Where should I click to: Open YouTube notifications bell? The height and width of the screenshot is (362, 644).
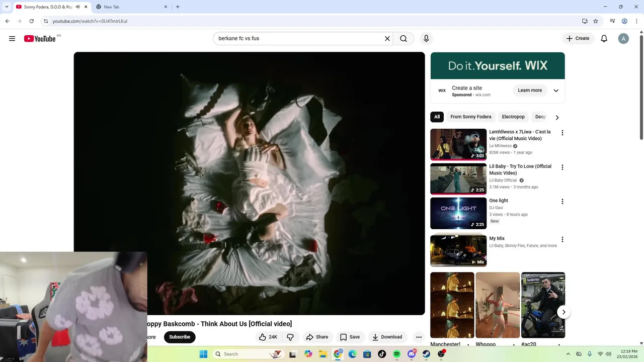click(x=604, y=39)
